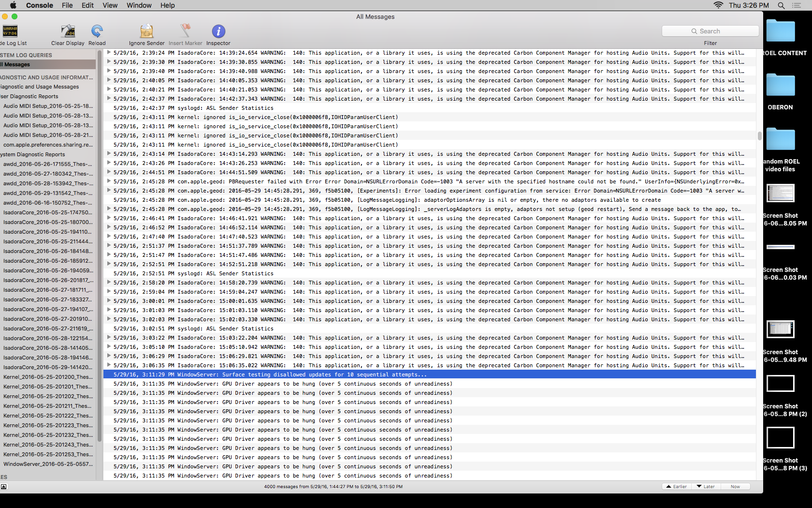Click the Reload toolbar icon
The height and width of the screenshot is (508, 812).
point(97,31)
